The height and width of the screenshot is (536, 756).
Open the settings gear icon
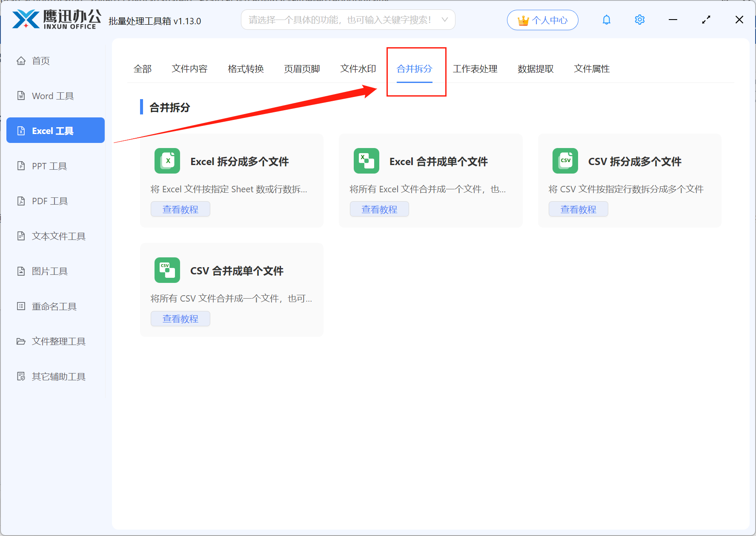(639, 20)
